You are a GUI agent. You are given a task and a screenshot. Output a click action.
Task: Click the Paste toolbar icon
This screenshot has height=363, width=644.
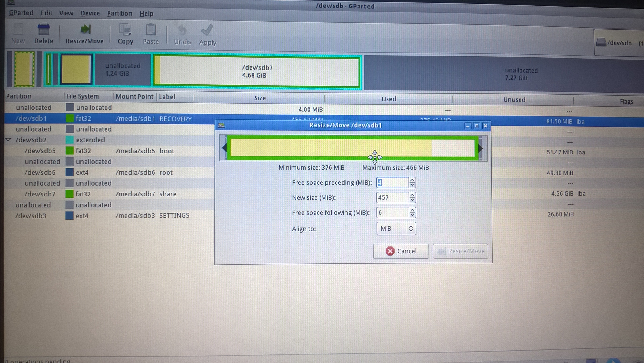tap(151, 30)
